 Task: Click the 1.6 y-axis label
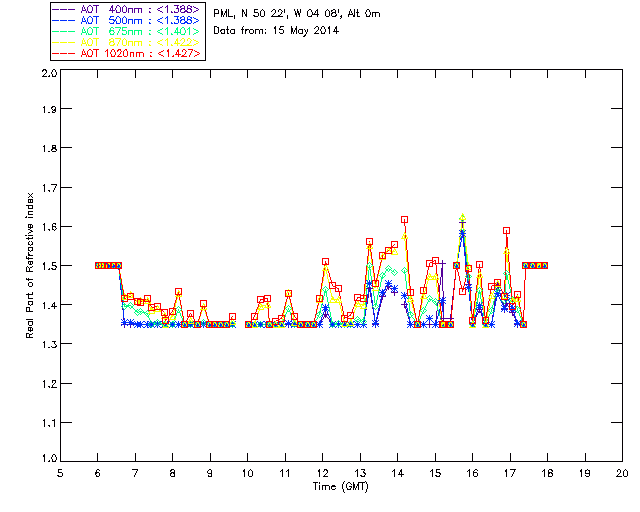point(49,227)
